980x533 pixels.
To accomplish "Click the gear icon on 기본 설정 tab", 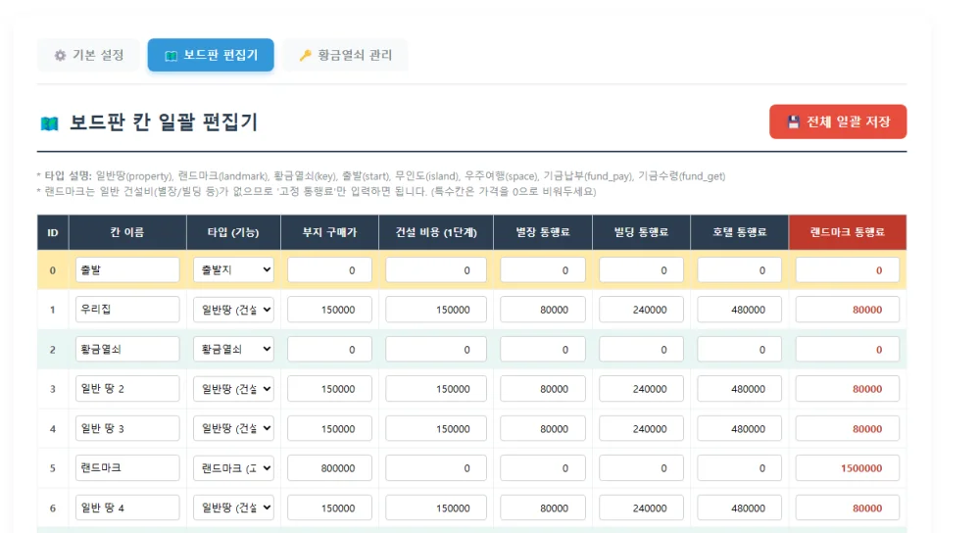I will 60,55.
